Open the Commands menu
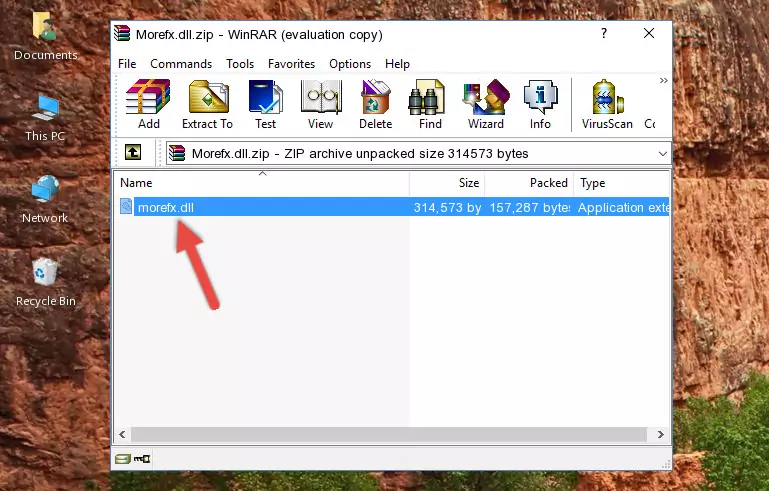 point(181,64)
